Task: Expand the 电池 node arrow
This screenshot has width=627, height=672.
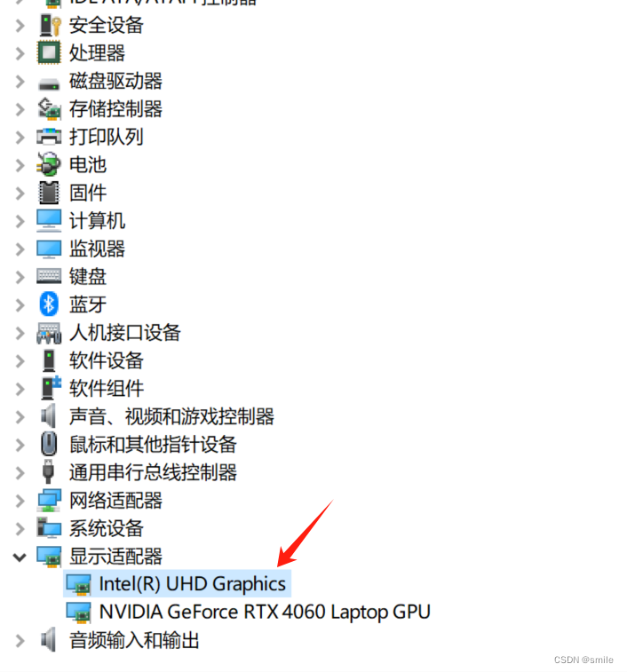Action: pyautogui.click(x=20, y=165)
